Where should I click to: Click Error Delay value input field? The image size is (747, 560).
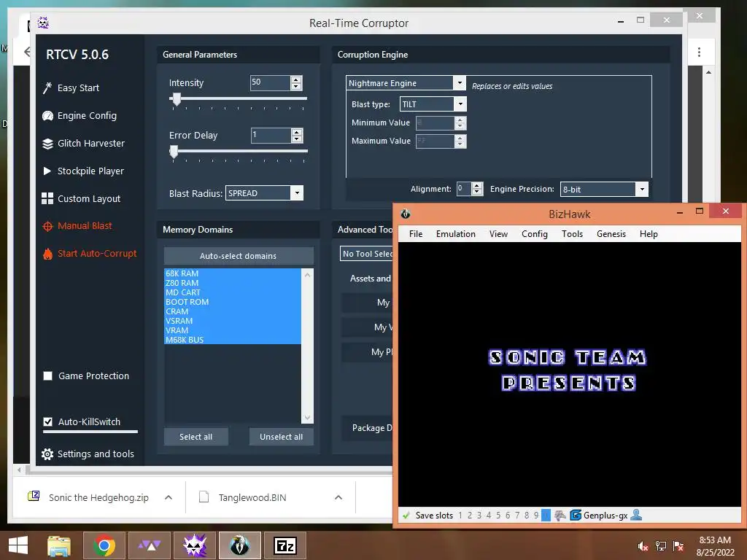[x=271, y=135]
